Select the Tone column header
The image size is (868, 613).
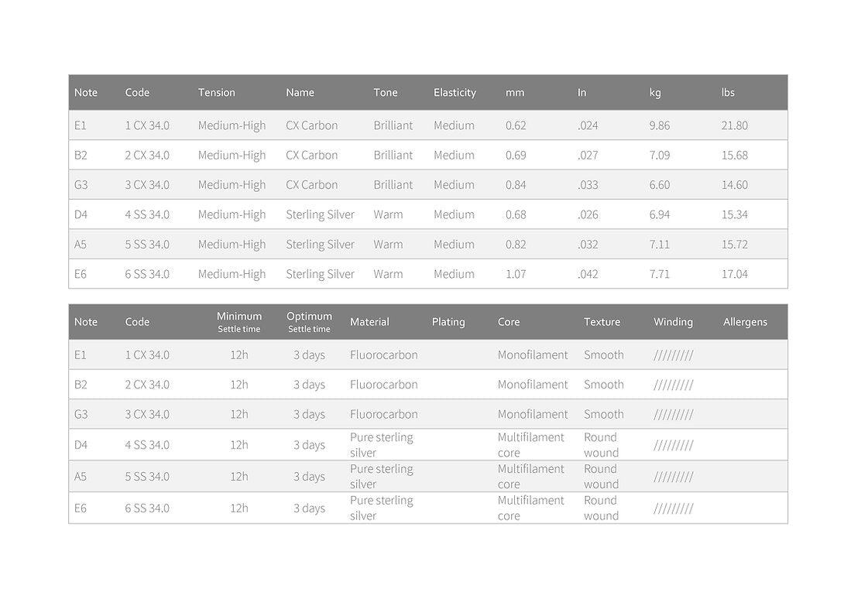pos(385,92)
